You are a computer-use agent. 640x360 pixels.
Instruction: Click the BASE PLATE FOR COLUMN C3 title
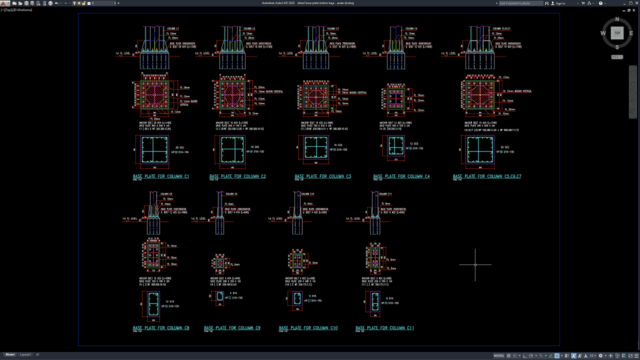pyautogui.click(x=323, y=176)
